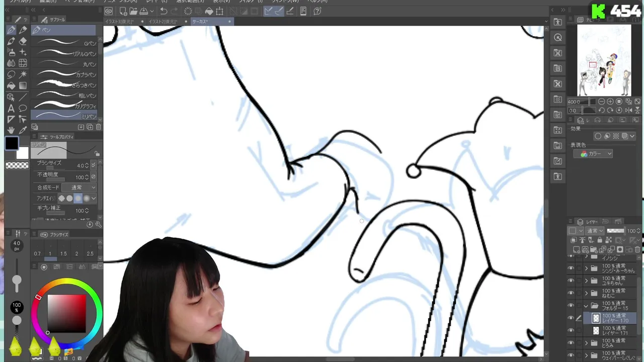
Task: Toggle visibility of レイヤー 171
Action: (571, 331)
